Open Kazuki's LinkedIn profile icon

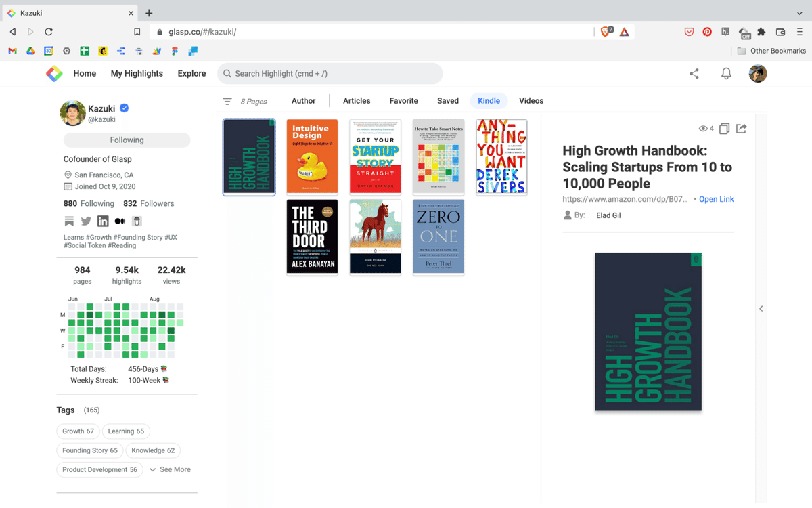(103, 221)
